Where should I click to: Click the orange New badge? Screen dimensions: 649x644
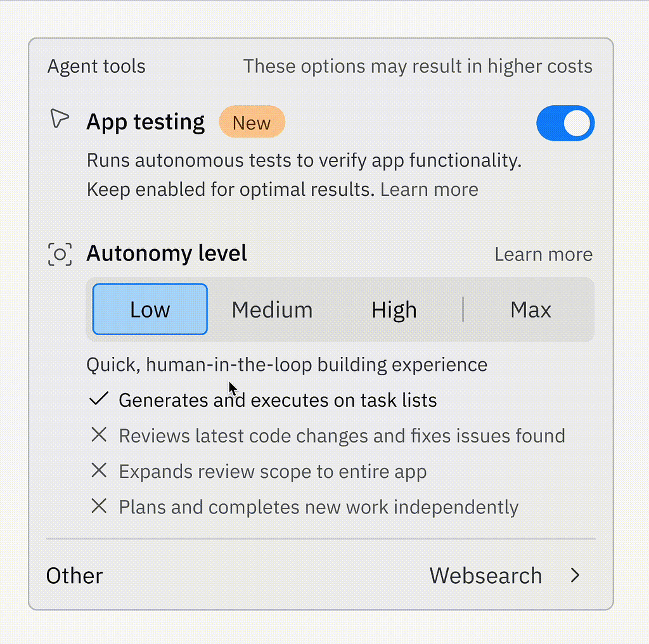252,122
